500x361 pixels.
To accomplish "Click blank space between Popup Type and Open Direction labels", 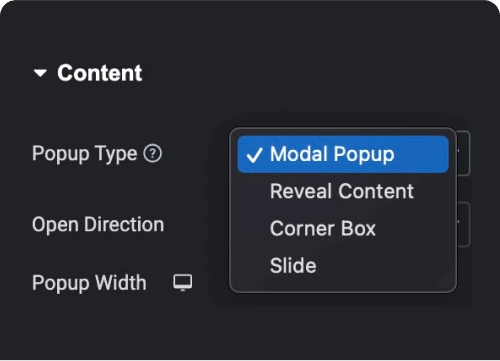I will coord(100,189).
